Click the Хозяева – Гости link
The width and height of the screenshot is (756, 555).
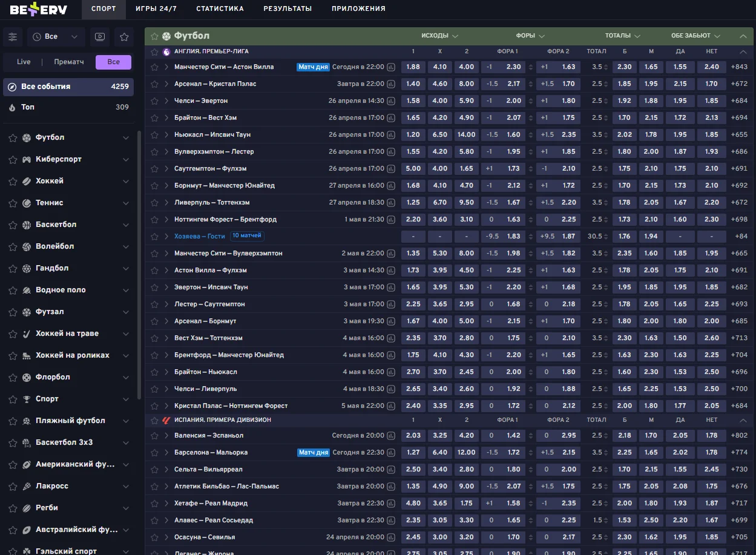[x=199, y=236]
